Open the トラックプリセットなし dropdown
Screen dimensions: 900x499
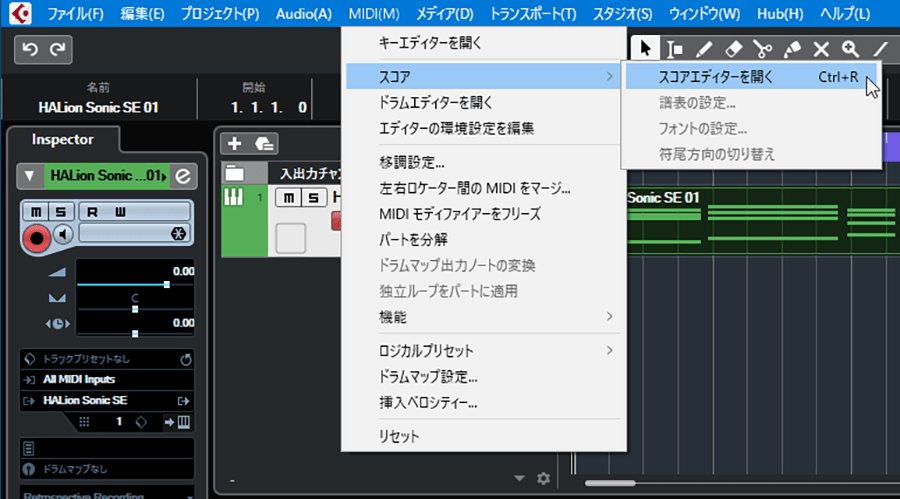(107, 359)
